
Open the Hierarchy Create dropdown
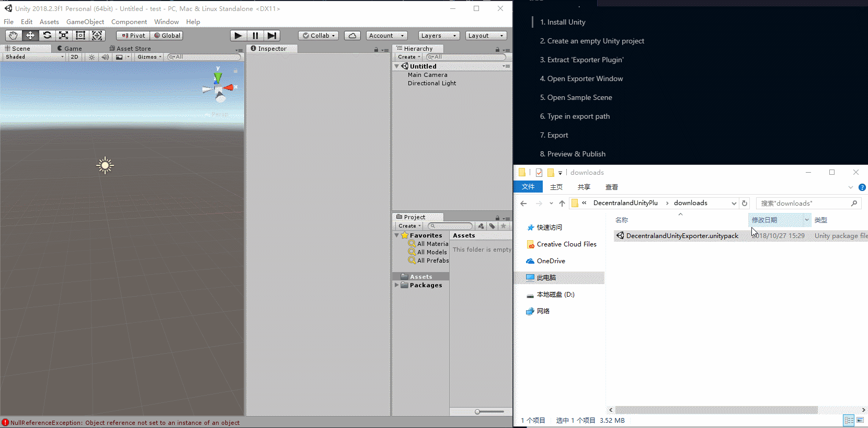pos(409,57)
